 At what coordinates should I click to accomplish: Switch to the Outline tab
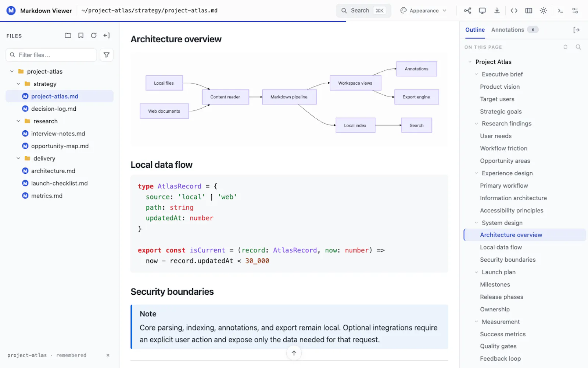point(475,30)
